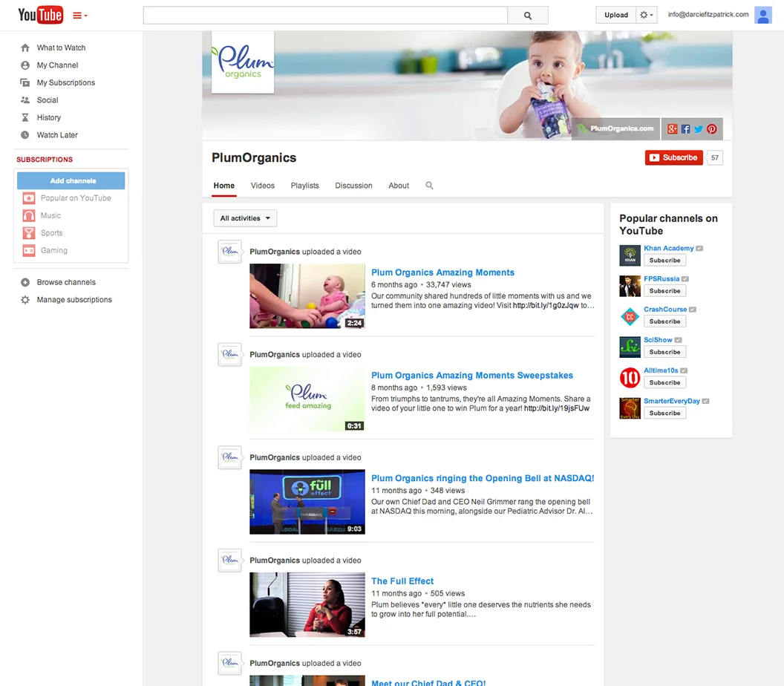Play the 0:31 feed amazing thumbnail
This screenshot has height=686, width=784.
coord(307,399)
